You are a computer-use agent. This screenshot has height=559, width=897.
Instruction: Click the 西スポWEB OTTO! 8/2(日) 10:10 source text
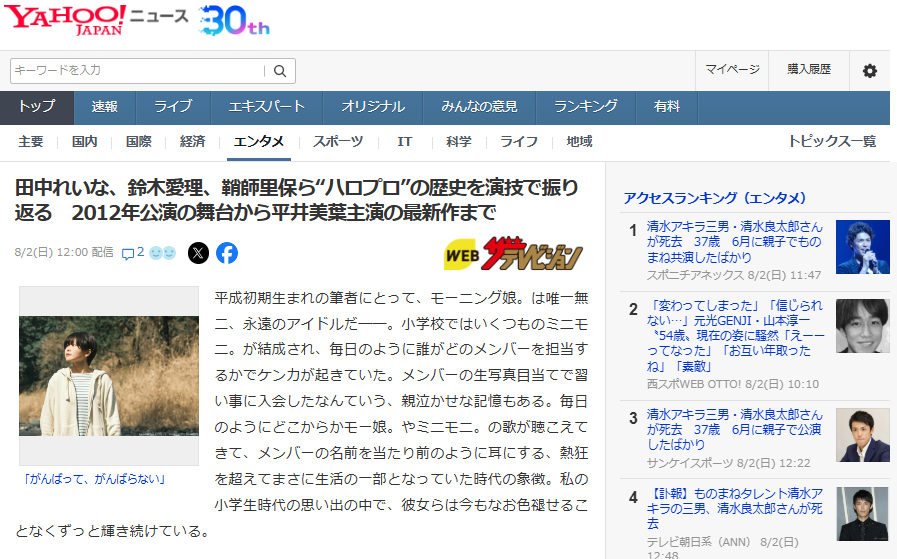point(733,384)
